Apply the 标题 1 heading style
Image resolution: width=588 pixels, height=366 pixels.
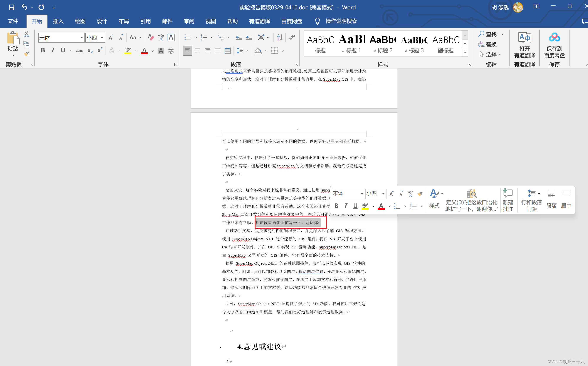[352, 43]
